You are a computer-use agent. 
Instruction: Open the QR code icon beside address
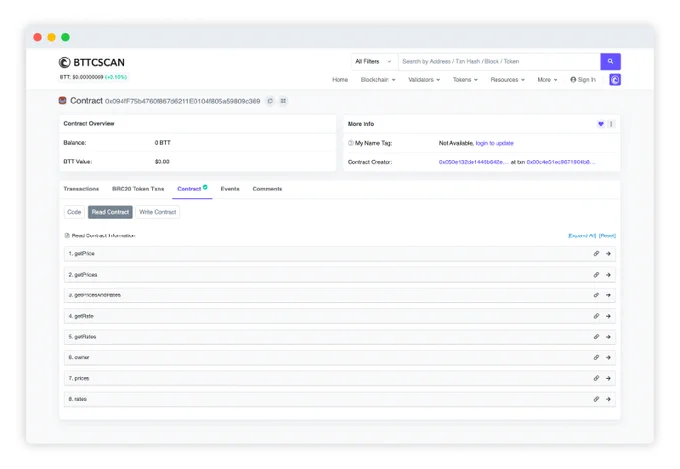point(283,101)
